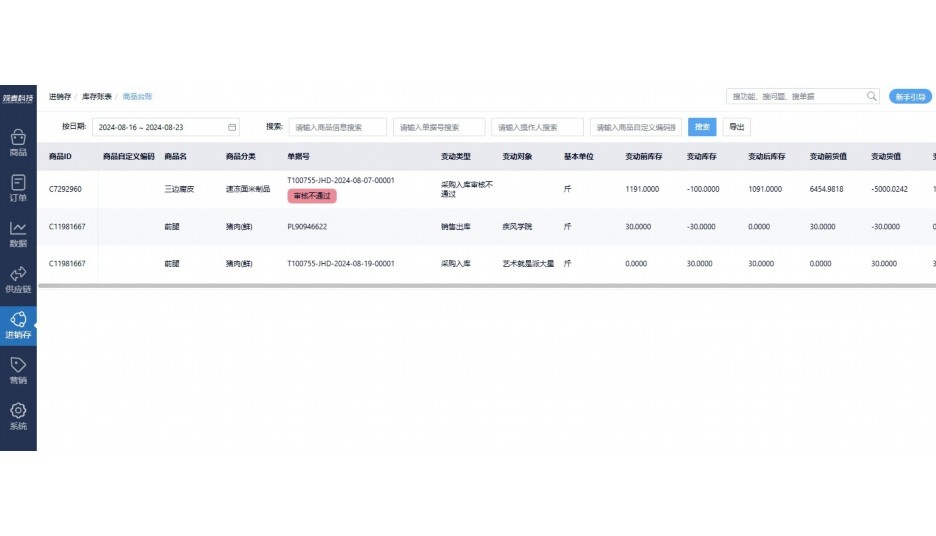Click the magnifier icon in top search box
Viewport: 936px width, 536px height.
[x=872, y=96]
